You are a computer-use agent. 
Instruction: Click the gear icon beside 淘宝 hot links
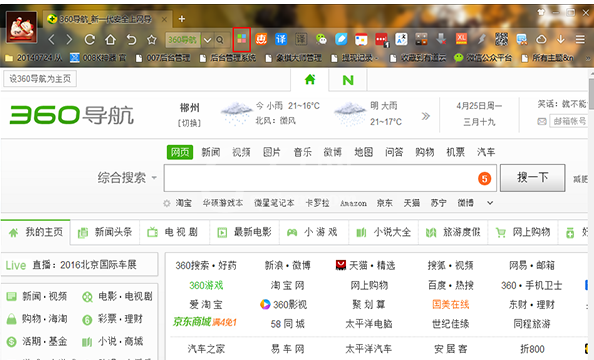click(x=167, y=203)
